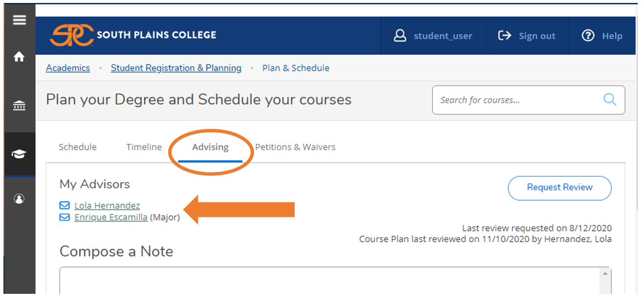The height and width of the screenshot is (308, 644).
Task: Click the South Plains College logo
Action: tap(133, 35)
